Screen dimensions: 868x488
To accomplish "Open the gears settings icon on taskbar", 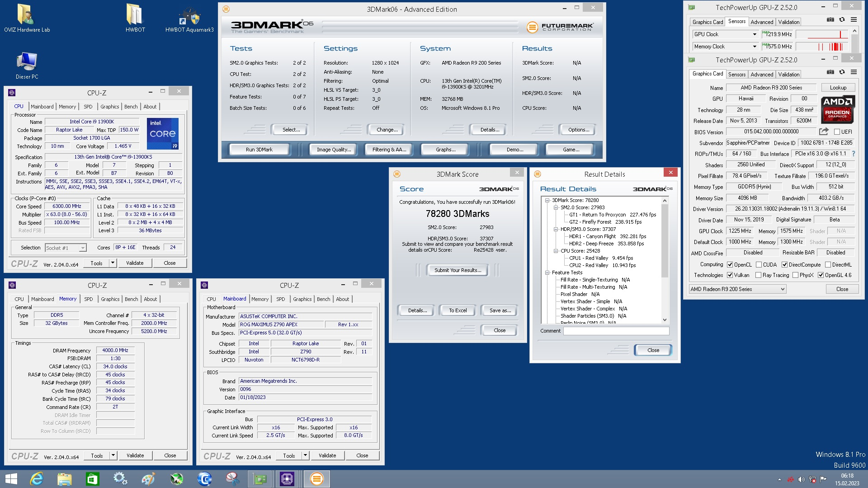I will 120,479.
